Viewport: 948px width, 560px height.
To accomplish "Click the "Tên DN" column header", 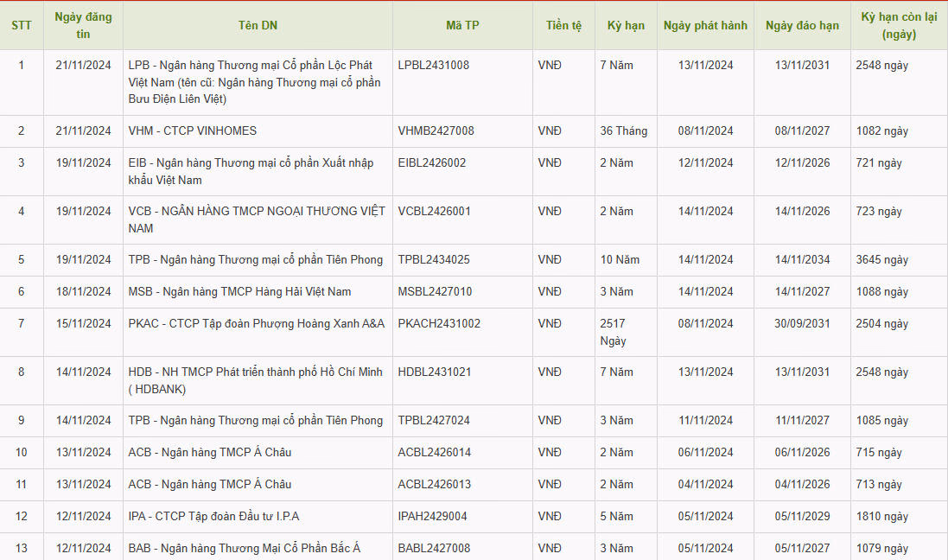I will click(257, 25).
